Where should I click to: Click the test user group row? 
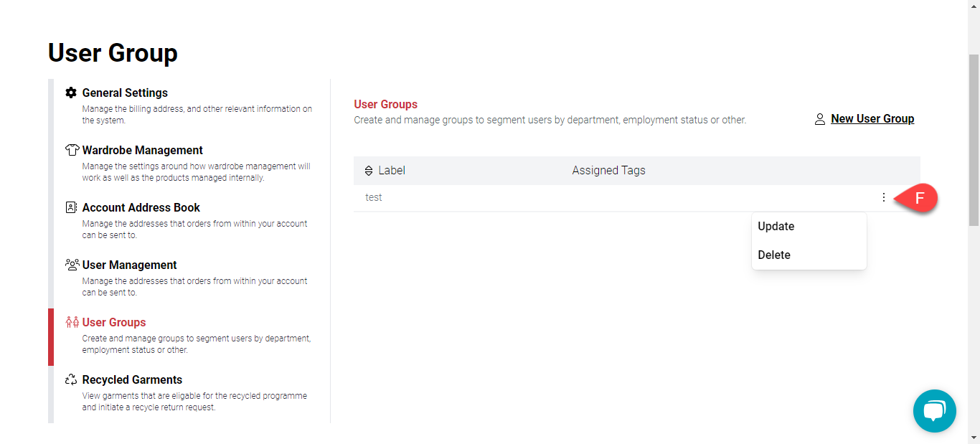coord(374,197)
